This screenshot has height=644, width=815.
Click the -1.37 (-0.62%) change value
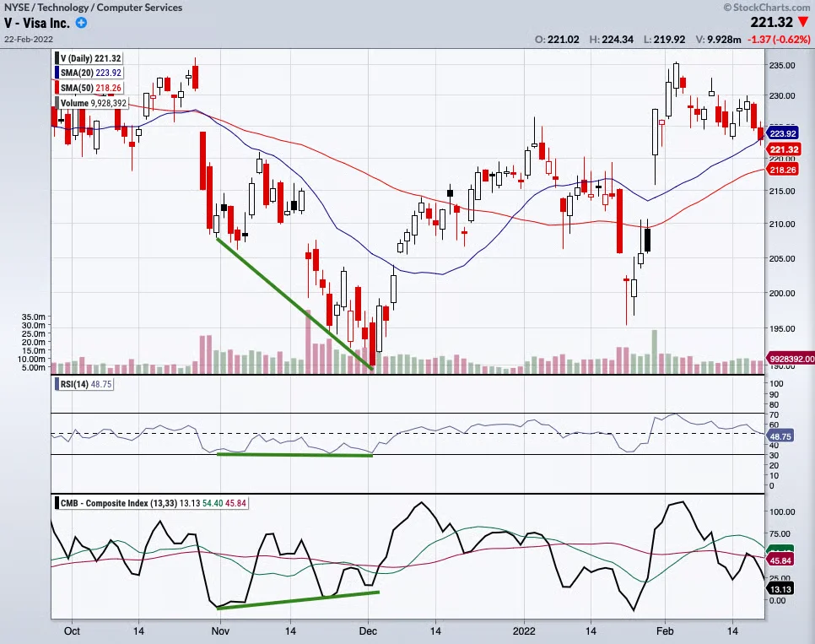tap(779, 40)
